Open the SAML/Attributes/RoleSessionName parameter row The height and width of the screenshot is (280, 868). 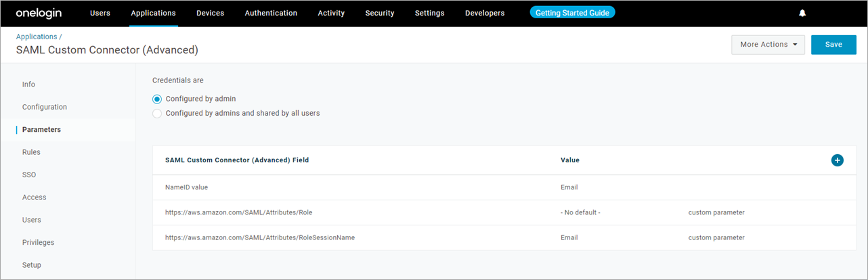504,237
